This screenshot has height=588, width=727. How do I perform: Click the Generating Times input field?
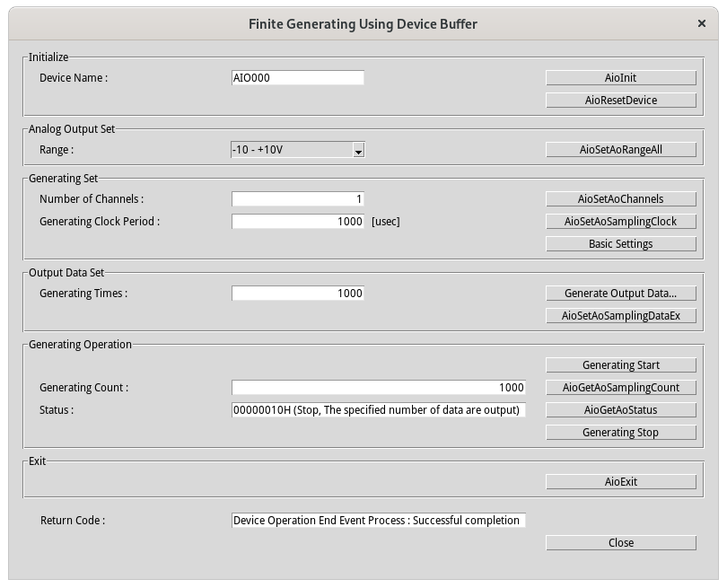coord(298,294)
